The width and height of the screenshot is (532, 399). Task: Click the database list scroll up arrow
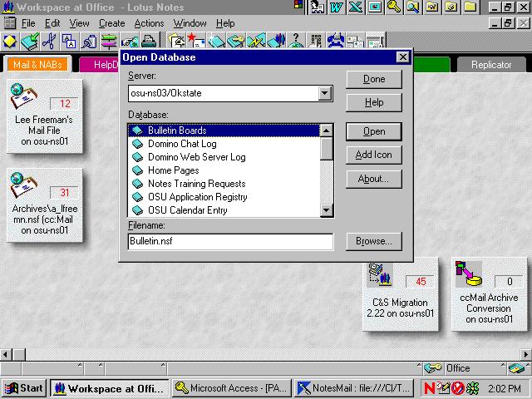click(327, 131)
